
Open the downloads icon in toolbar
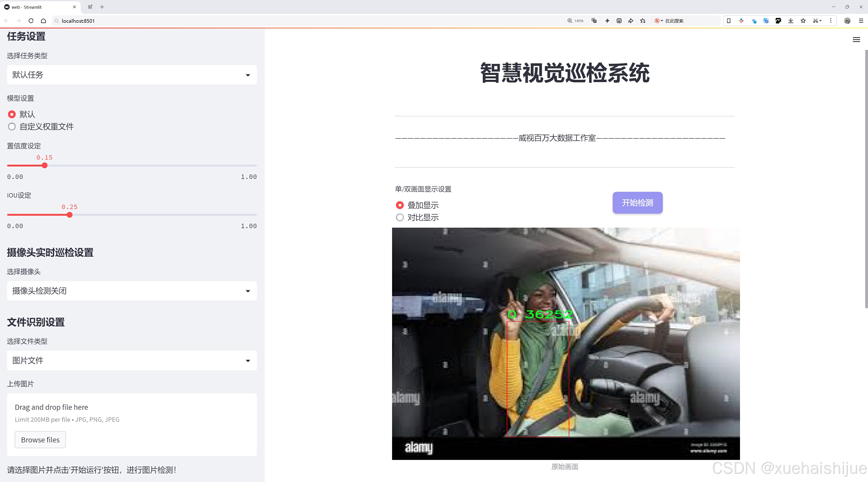coord(791,21)
